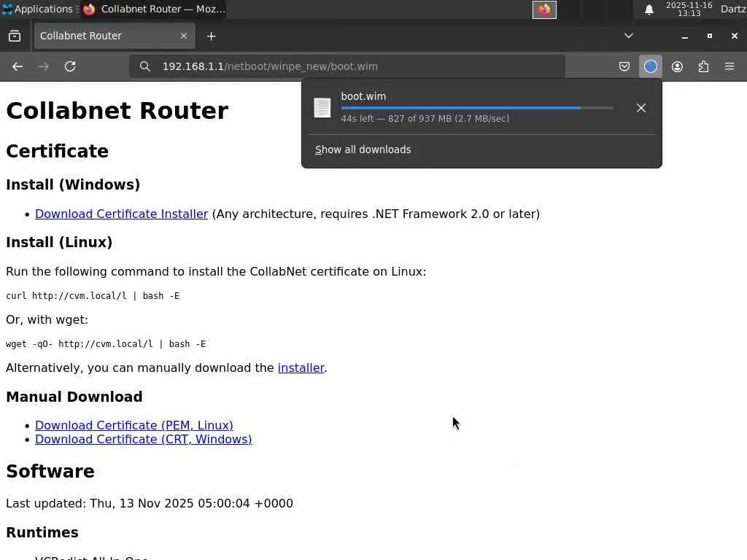Open the Firefox hamburger menu

tap(729, 66)
